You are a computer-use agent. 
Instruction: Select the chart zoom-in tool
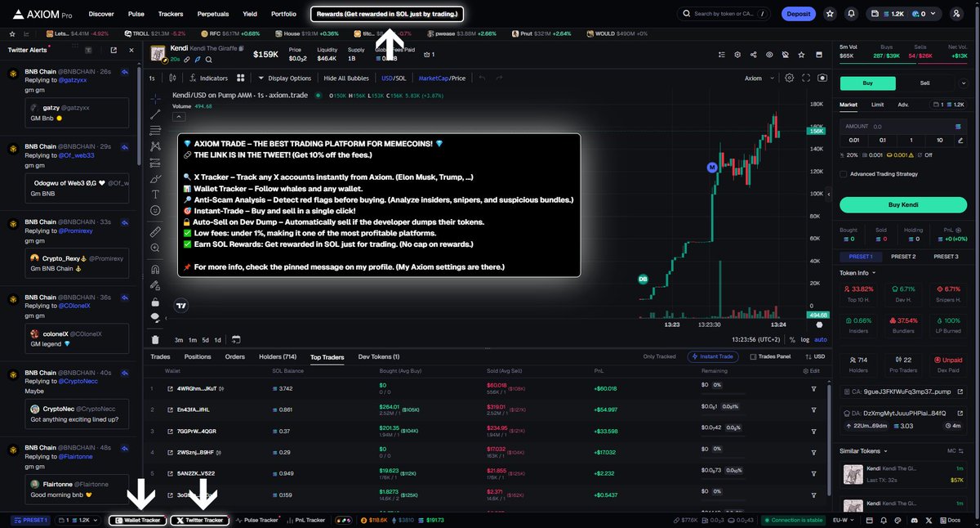(x=155, y=248)
